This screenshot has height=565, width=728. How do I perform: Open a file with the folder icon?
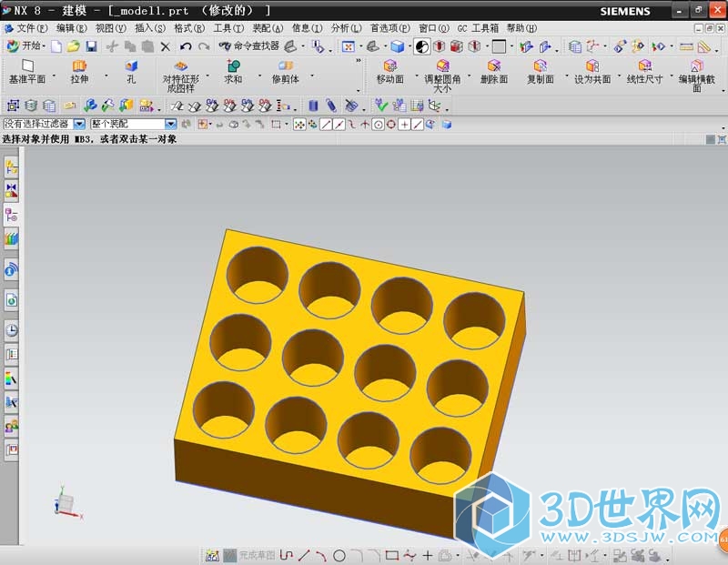(74, 46)
